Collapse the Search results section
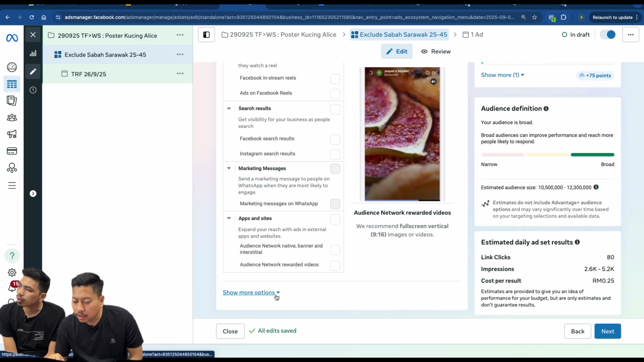Image resolution: width=644 pixels, height=362 pixels. click(x=229, y=108)
